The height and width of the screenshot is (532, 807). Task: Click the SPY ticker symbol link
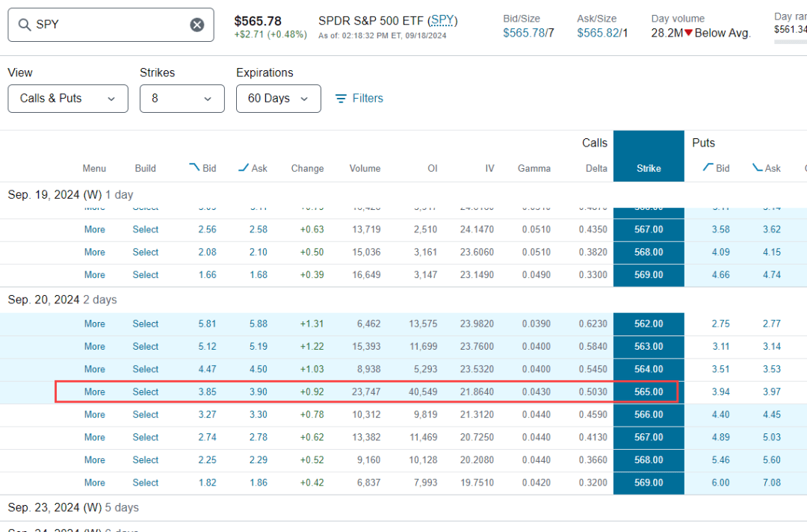click(442, 21)
